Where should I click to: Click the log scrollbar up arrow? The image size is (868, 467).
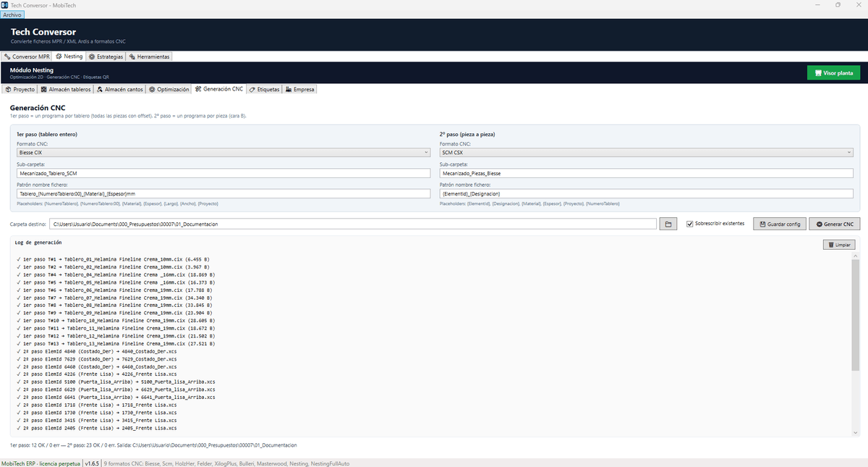[856, 257]
